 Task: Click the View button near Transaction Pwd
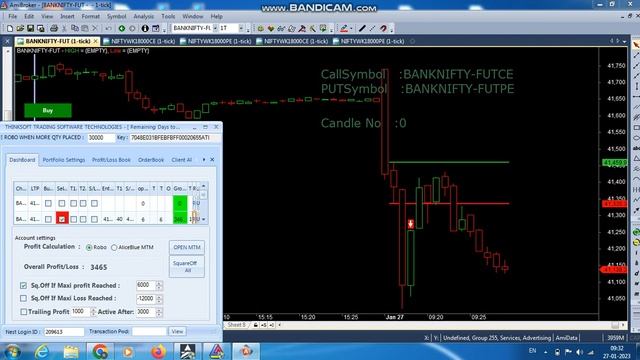[177, 331]
